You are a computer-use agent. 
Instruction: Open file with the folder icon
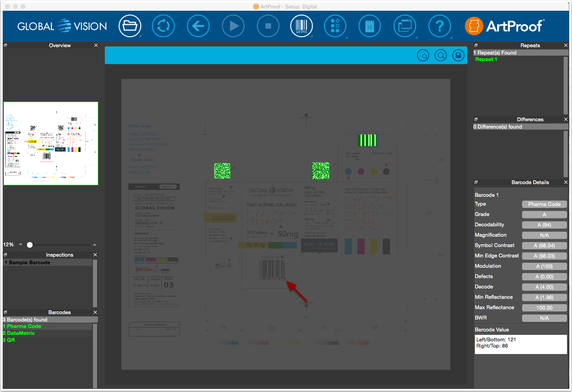[130, 26]
